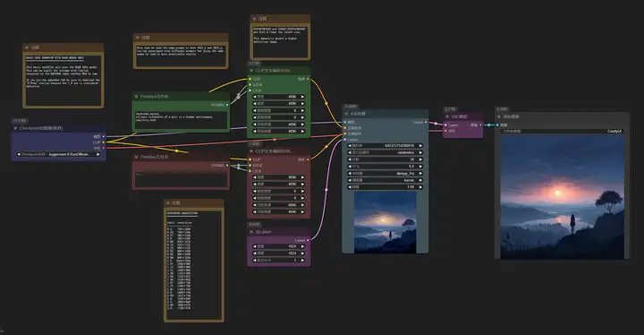Click the positive prompt text box in green Primitive
This screenshot has width=644, height=335.
click(181, 120)
